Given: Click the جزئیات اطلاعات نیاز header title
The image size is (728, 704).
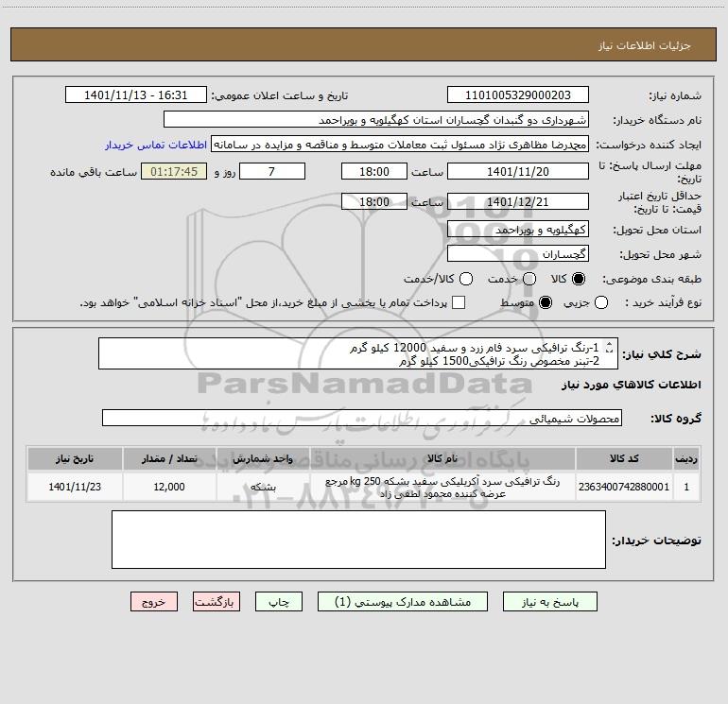Looking at the screenshot, I should pyautogui.click(x=645, y=45).
